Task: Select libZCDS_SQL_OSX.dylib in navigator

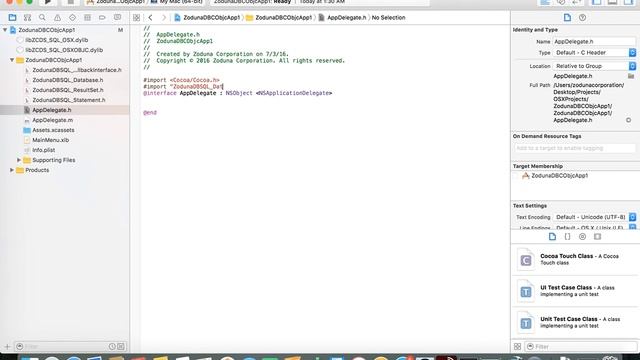Action: pyautogui.click(x=56, y=40)
